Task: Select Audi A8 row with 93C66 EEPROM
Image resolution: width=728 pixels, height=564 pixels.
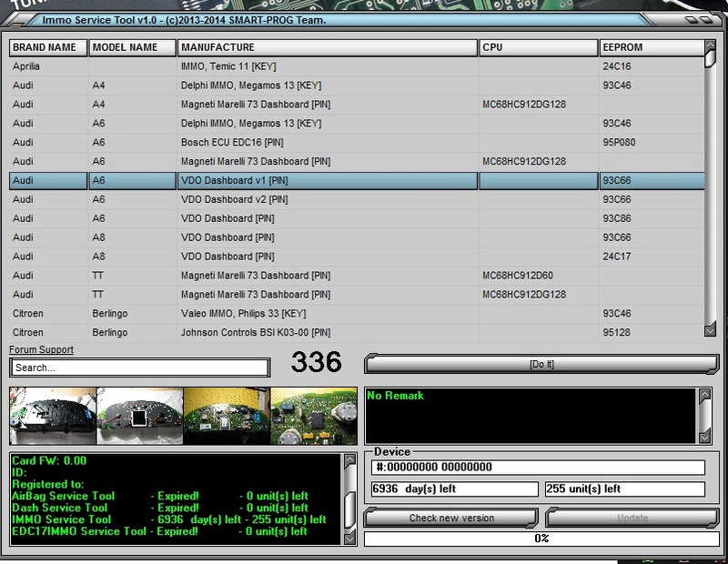Action: click(357, 237)
